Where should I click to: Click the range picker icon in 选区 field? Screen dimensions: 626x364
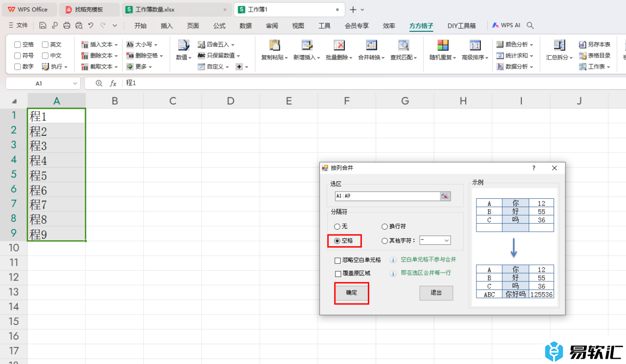(x=445, y=196)
